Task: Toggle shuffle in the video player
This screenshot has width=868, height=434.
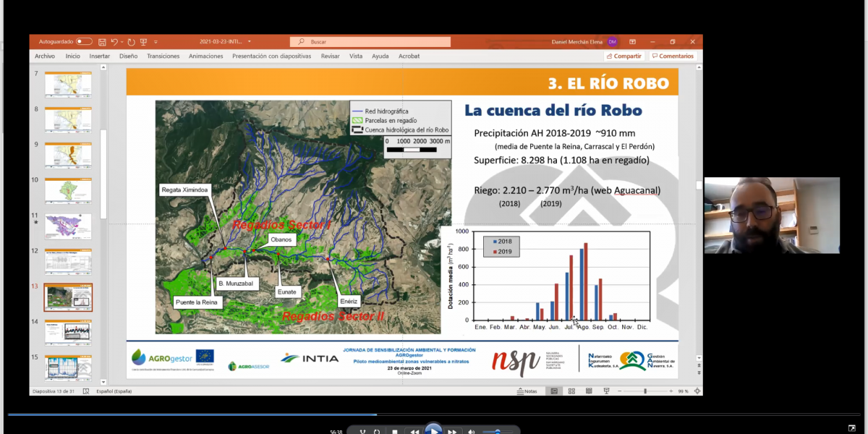Action: (x=362, y=432)
